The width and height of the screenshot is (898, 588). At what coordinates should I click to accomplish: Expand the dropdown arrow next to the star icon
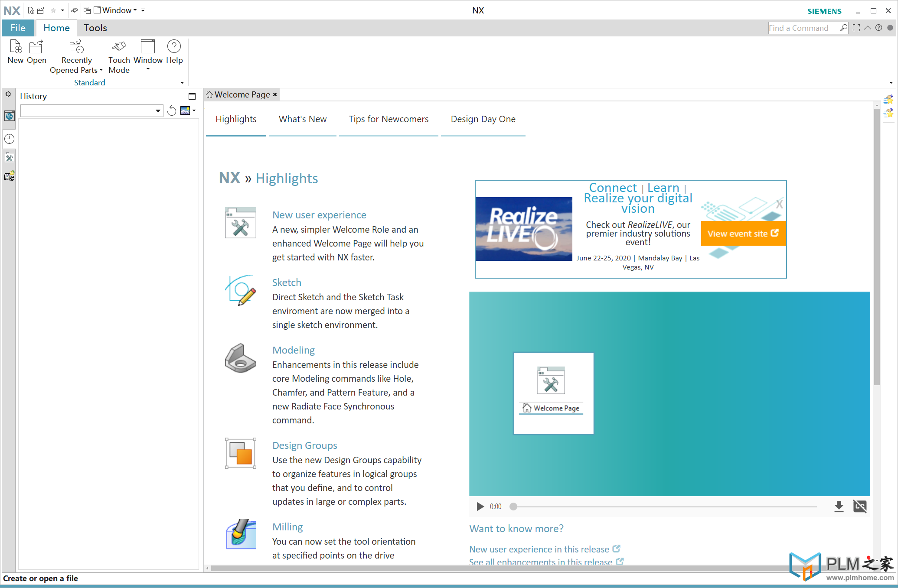pos(62,10)
